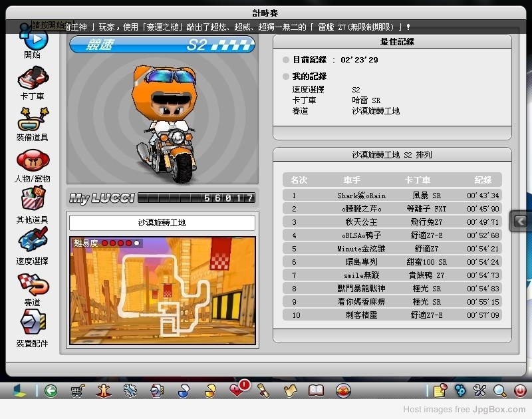532x419 pixels.
Task: Click the desert track map preview
Action: tap(162, 290)
